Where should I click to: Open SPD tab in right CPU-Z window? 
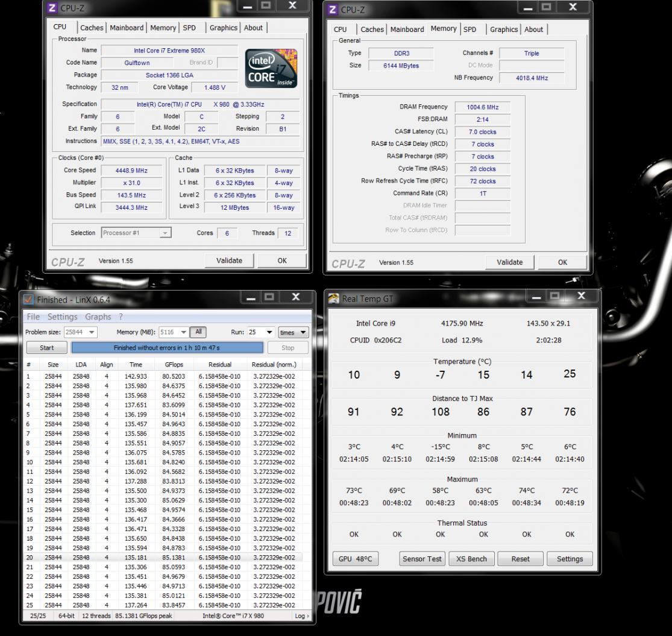(469, 29)
